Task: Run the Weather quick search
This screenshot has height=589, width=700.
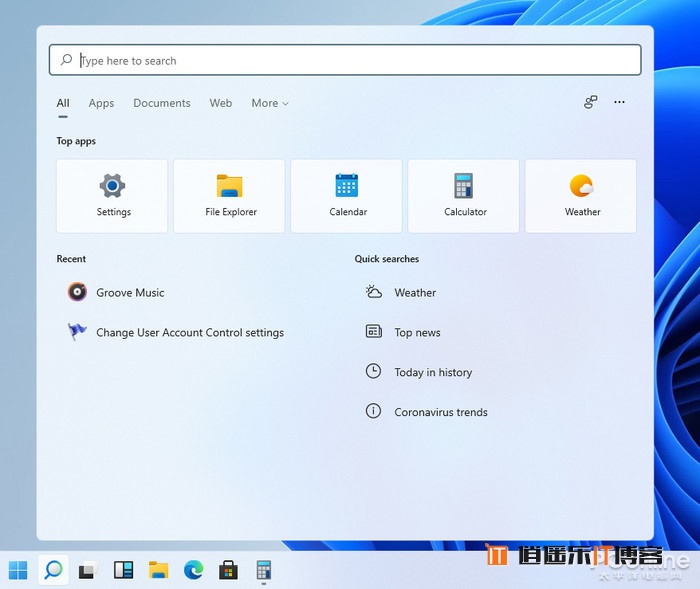Action: pyautogui.click(x=401, y=292)
